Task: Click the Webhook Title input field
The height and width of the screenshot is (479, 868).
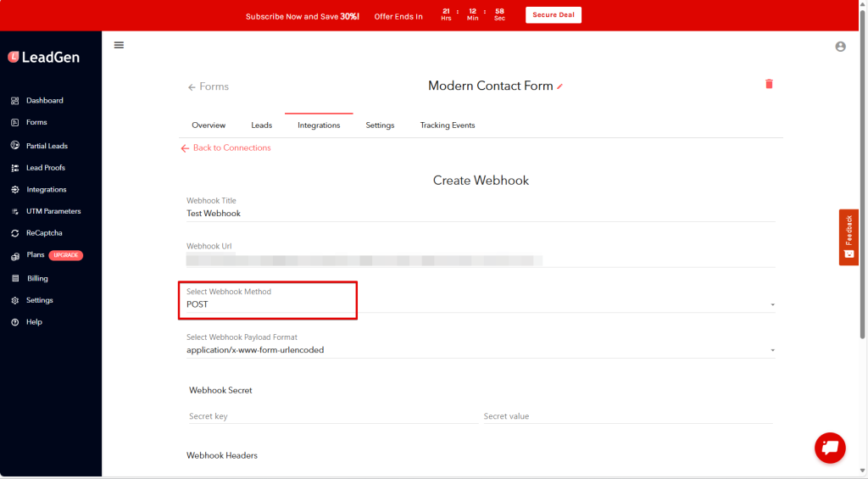Action: click(x=480, y=214)
